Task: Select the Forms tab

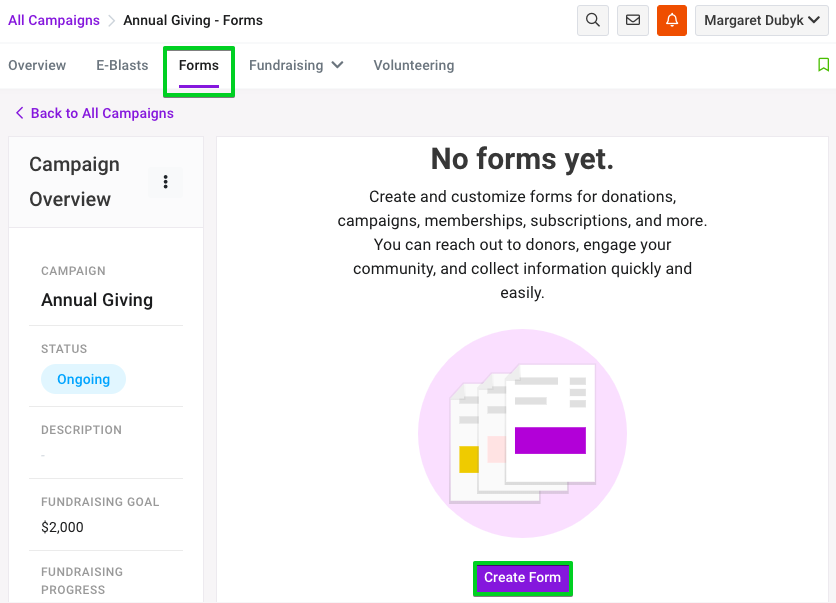Action: point(199,66)
